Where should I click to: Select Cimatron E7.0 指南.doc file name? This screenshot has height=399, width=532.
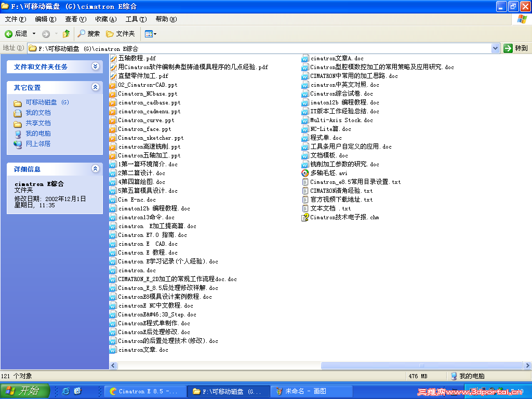tap(152, 235)
